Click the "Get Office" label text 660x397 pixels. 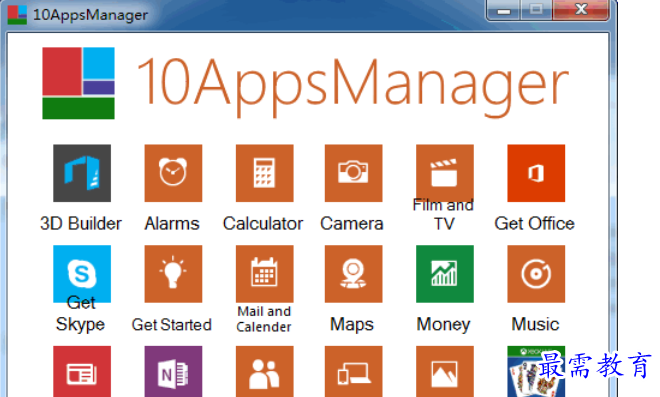pos(535,224)
